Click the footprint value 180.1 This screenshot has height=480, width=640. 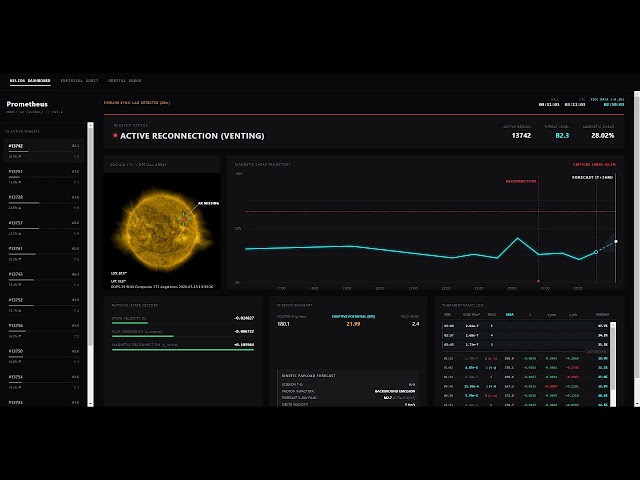pos(283,324)
